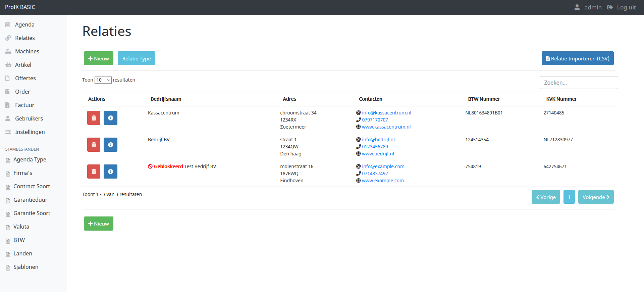Open the results-per-page dropdown showing 10
The height and width of the screenshot is (292, 644).
point(103,80)
